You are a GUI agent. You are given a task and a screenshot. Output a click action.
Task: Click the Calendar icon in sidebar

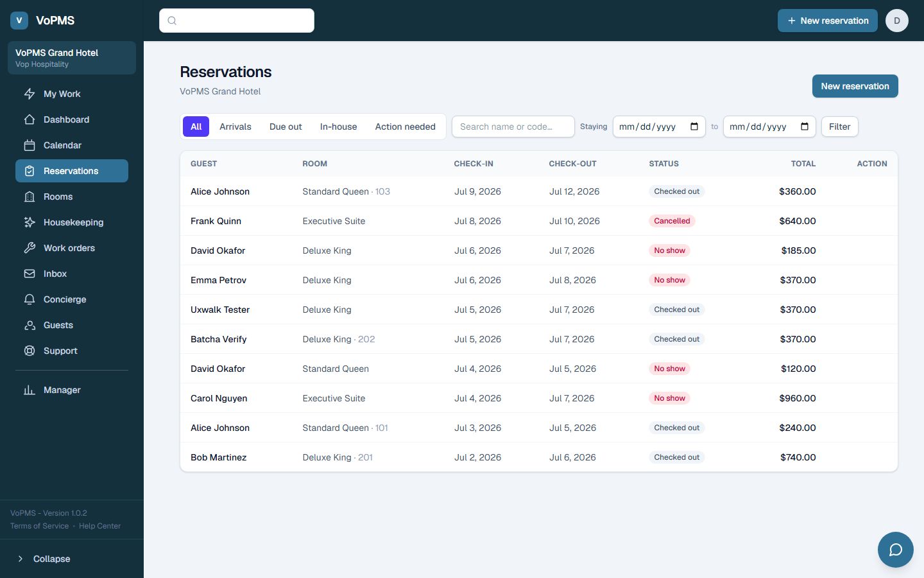pyautogui.click(x=30, y=145)
